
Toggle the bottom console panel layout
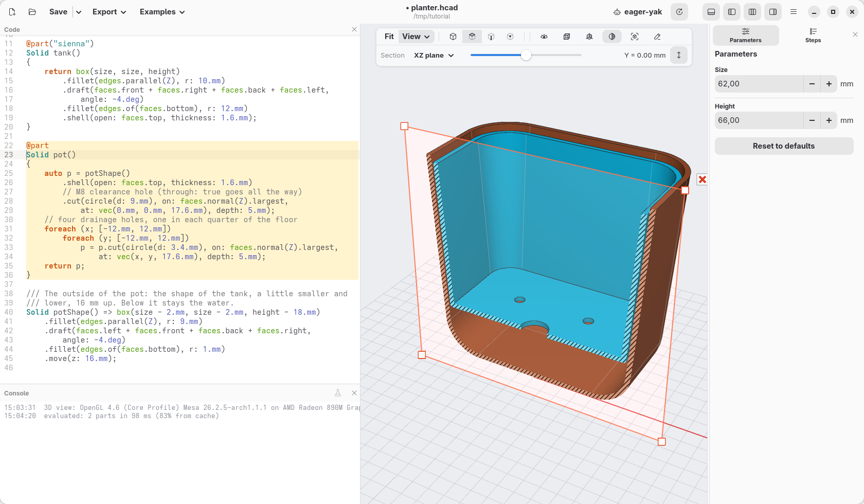point(711,12)
